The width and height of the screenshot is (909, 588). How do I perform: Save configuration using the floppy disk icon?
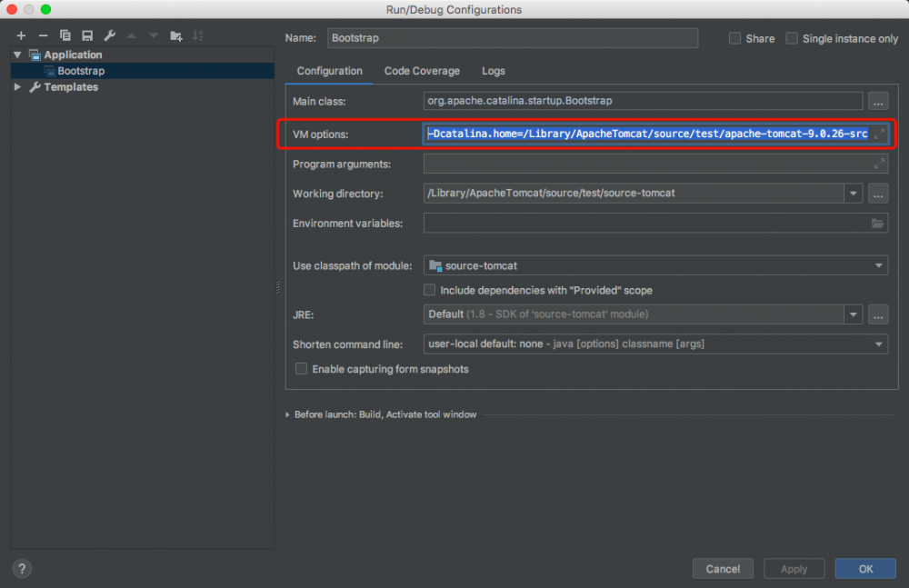87,35
